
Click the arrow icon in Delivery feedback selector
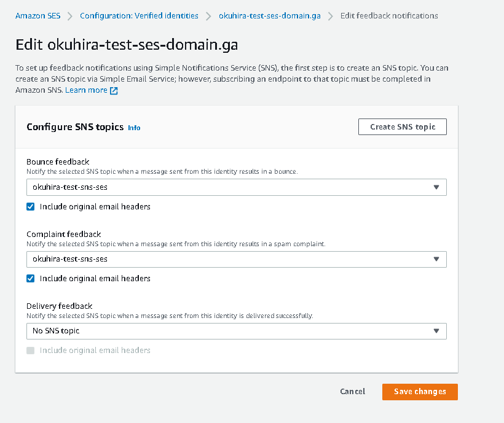pos(436,331)
